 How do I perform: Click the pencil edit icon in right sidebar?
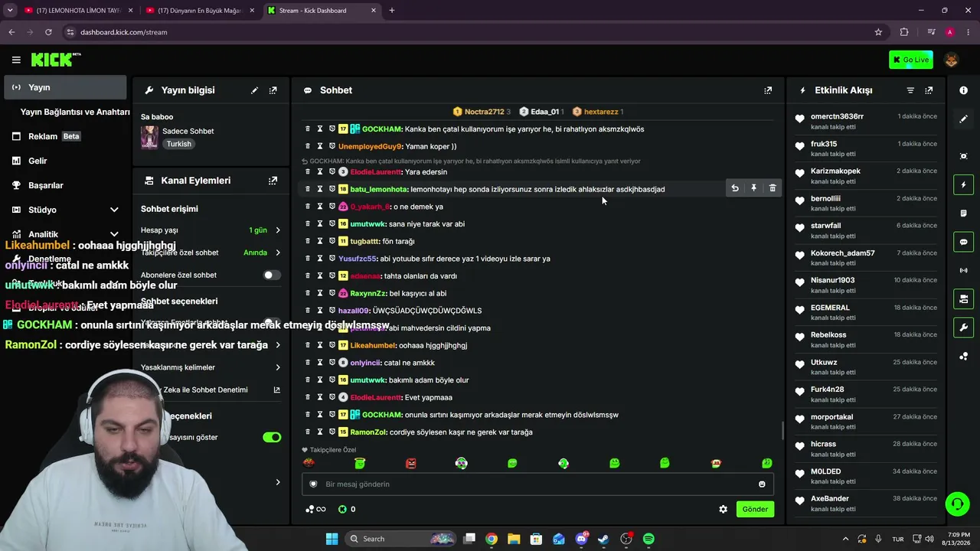[x=963, y=119]
